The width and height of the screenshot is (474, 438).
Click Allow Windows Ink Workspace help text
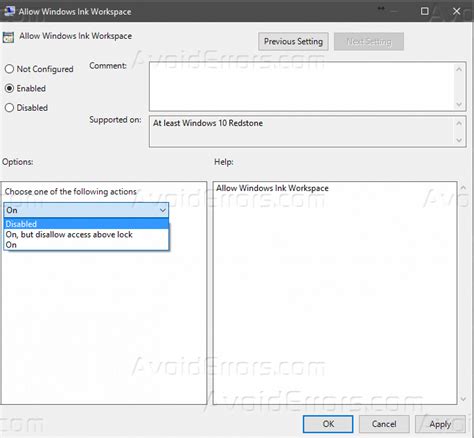(x=272, y=188)
